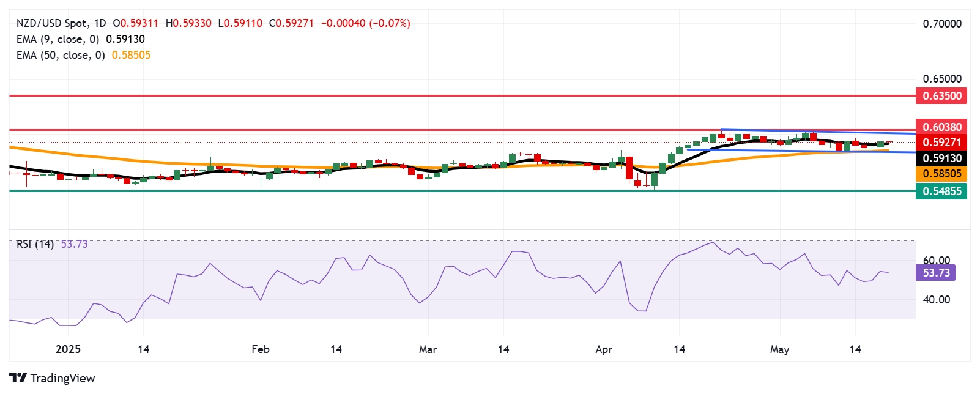
Task: Select the EMA 50 indicator legend
Action: tap(61, 55)
